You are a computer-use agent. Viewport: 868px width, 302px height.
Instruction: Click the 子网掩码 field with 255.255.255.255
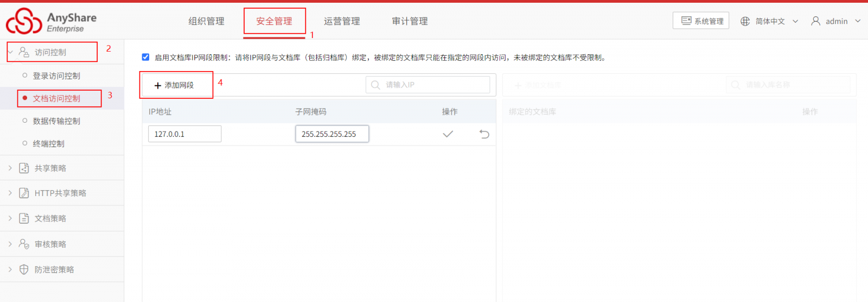[332, 134]
